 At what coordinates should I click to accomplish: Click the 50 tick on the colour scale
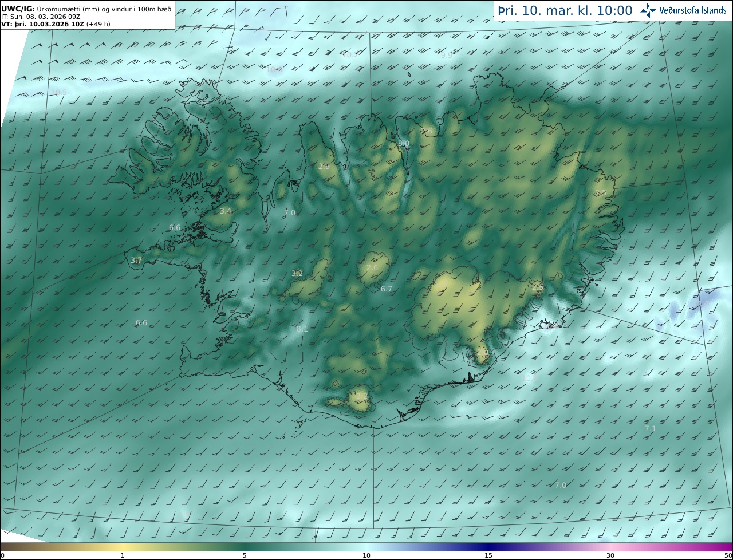[728, 555]
